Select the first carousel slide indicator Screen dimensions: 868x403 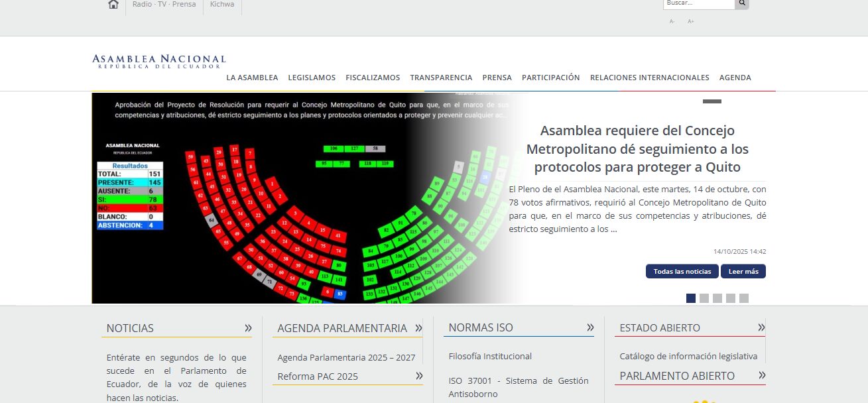click(691, 298)
